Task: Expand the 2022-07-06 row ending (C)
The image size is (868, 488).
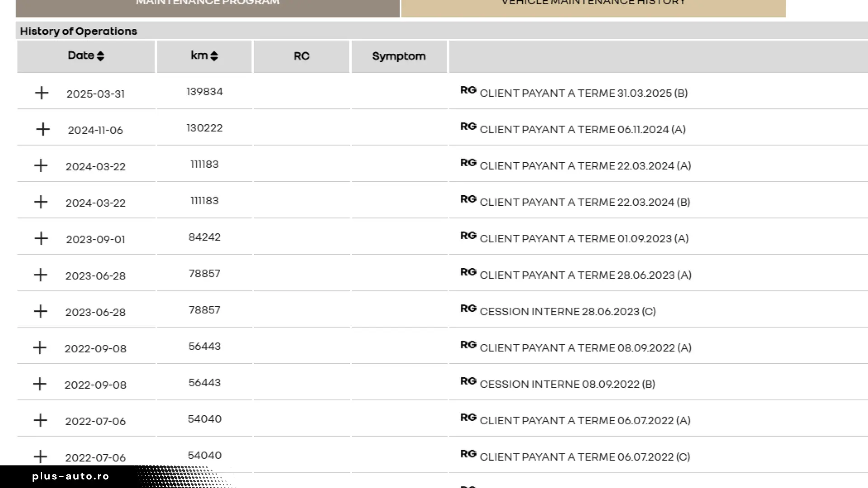Action: pyautogui.click(x=40, y=456)
